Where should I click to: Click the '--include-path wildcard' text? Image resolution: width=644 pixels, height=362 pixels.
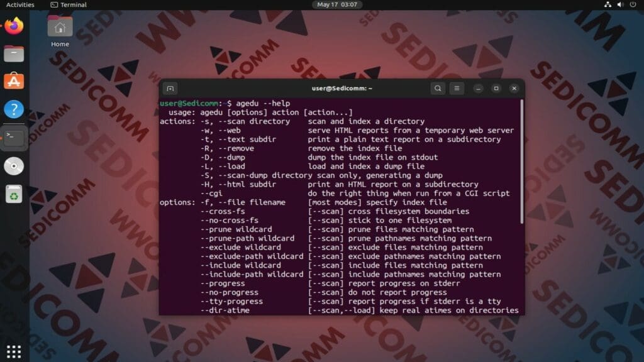coord(252,275)
